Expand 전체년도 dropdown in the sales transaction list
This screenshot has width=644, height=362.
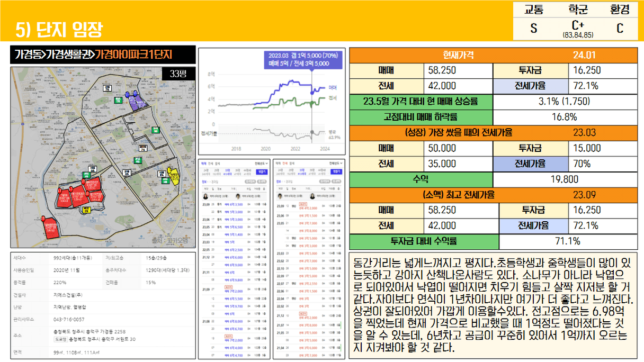[x=262, y=164]
